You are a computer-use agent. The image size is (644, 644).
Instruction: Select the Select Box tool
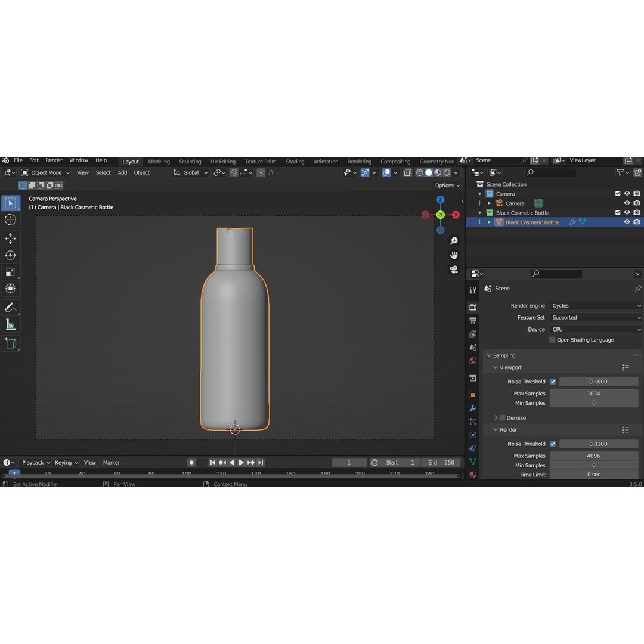tap(11, 203)
